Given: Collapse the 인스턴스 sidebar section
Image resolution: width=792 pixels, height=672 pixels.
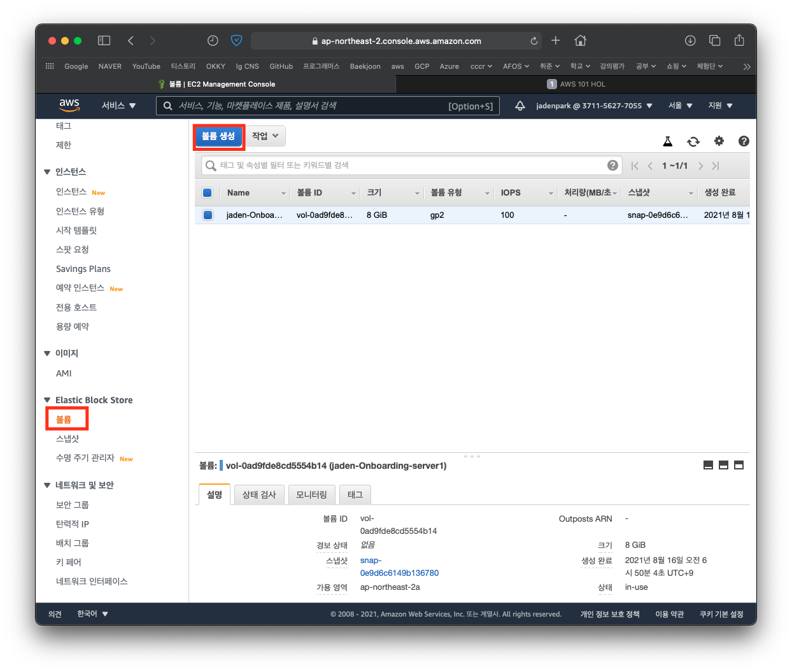Looking at the screenshot, I should coord(47,172).
